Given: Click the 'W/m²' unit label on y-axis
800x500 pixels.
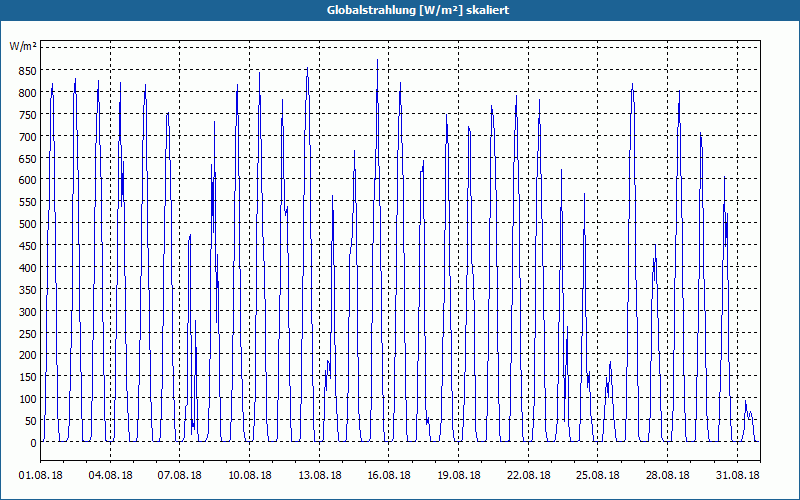Looking at the screenshot, I should [x=23, y=46].
